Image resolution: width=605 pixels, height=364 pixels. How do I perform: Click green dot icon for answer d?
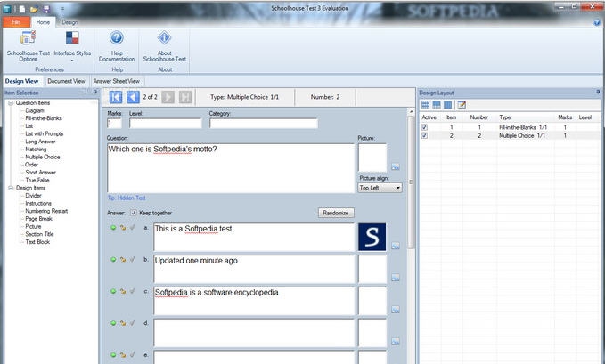113,323
